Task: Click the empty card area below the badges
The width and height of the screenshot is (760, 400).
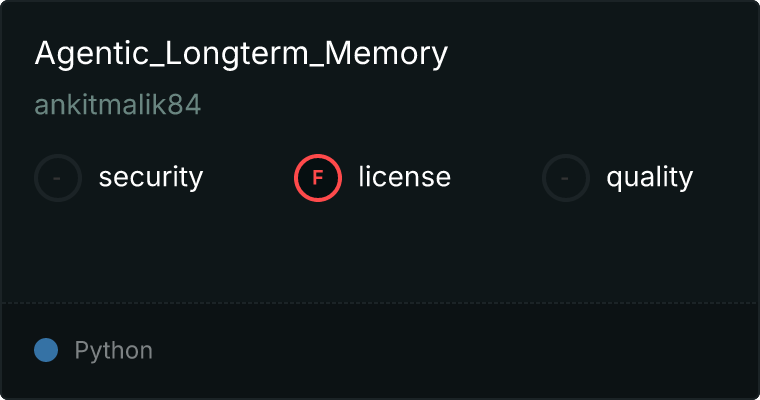Action: click(380, 250)
